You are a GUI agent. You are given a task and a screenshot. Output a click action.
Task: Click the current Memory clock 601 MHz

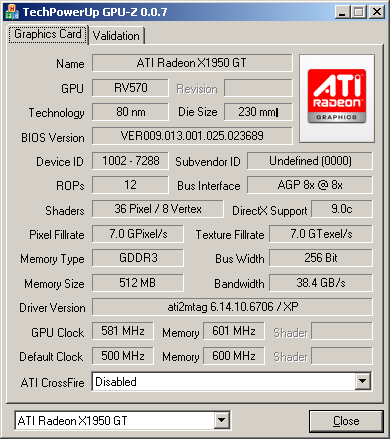[234, 331]
